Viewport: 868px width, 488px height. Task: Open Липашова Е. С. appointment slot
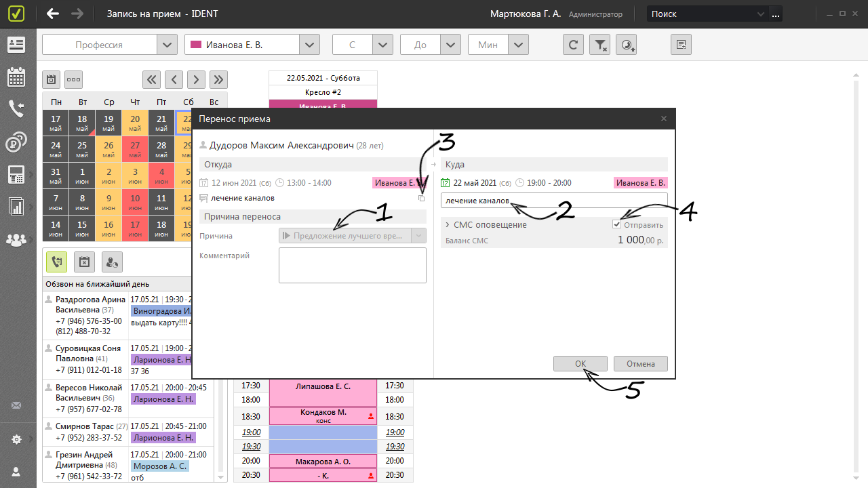click(x=323, y=392)
